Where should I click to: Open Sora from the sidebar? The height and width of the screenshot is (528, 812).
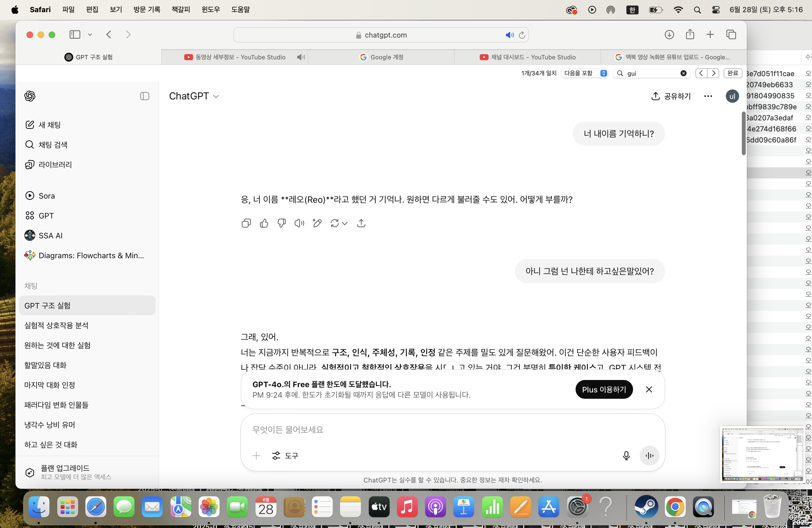[x=87, y=196]
